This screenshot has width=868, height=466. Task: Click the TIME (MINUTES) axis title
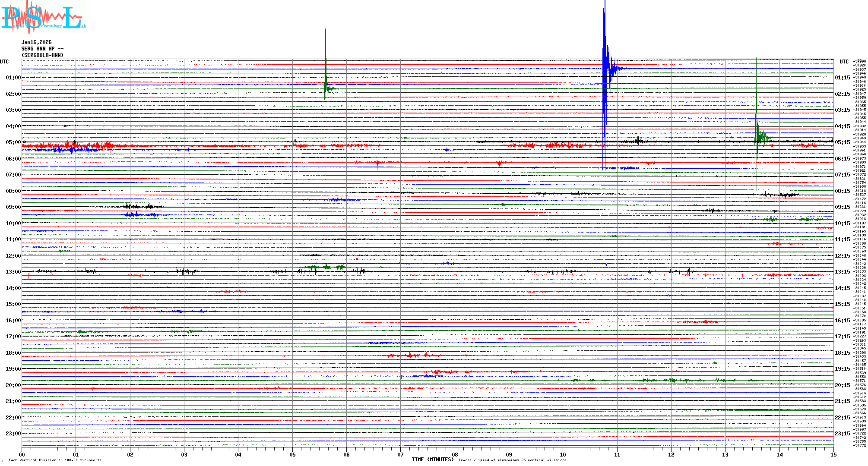tap(433, 460)
